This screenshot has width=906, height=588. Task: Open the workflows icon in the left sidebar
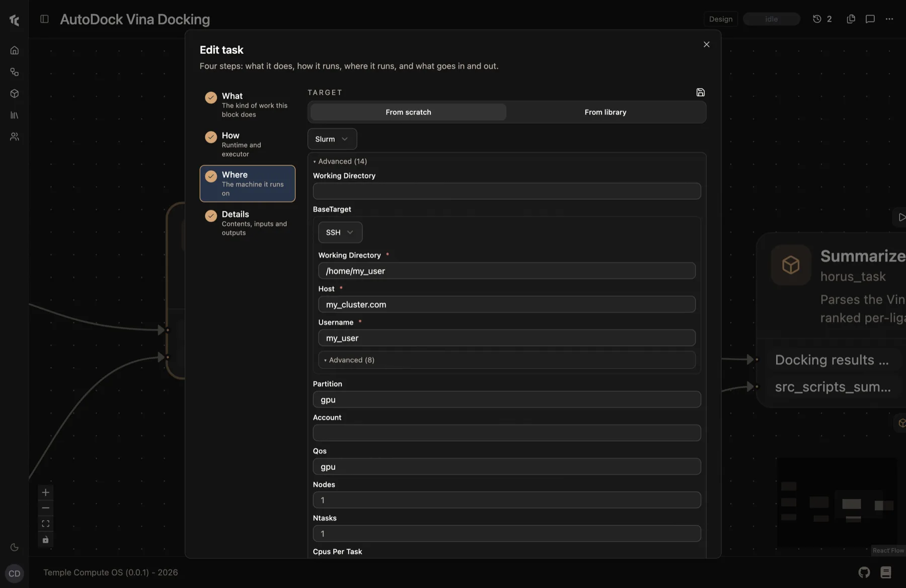tap(14, 72)
